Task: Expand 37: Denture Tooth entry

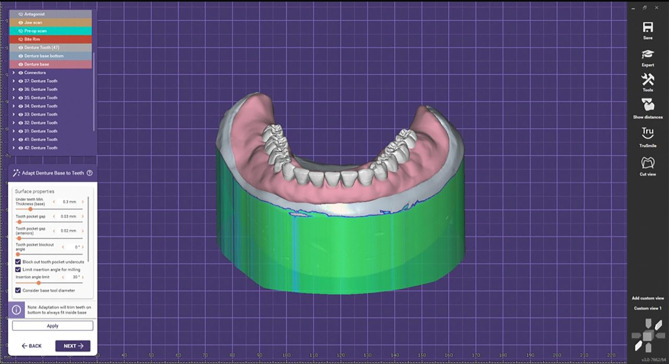Action: pos(14,81)
